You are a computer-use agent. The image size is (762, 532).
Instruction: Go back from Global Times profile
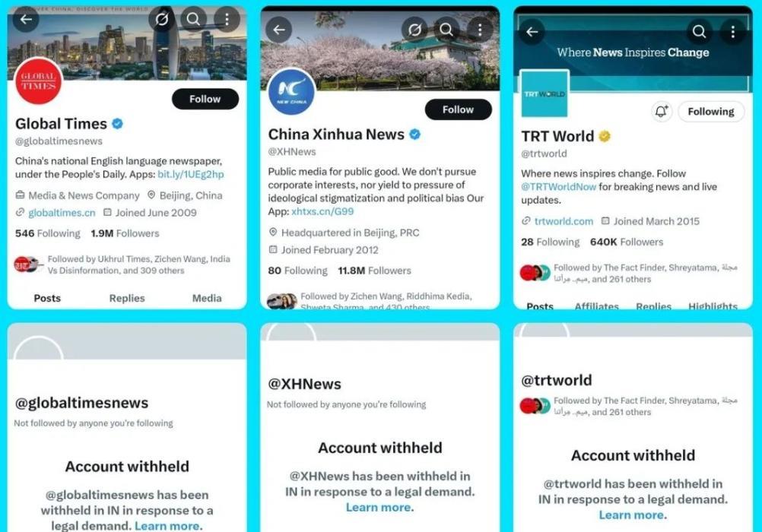pyautogui.click(x=26, y=20)
